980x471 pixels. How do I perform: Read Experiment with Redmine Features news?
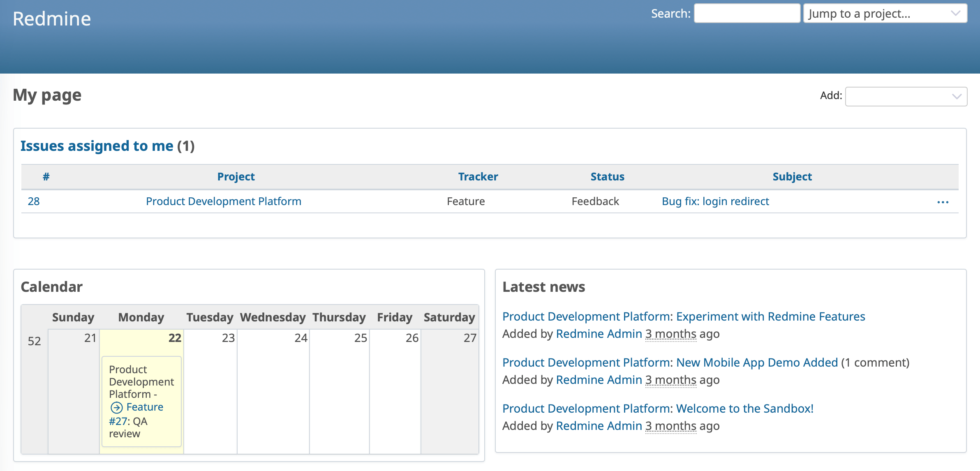(x=683, y=316)
